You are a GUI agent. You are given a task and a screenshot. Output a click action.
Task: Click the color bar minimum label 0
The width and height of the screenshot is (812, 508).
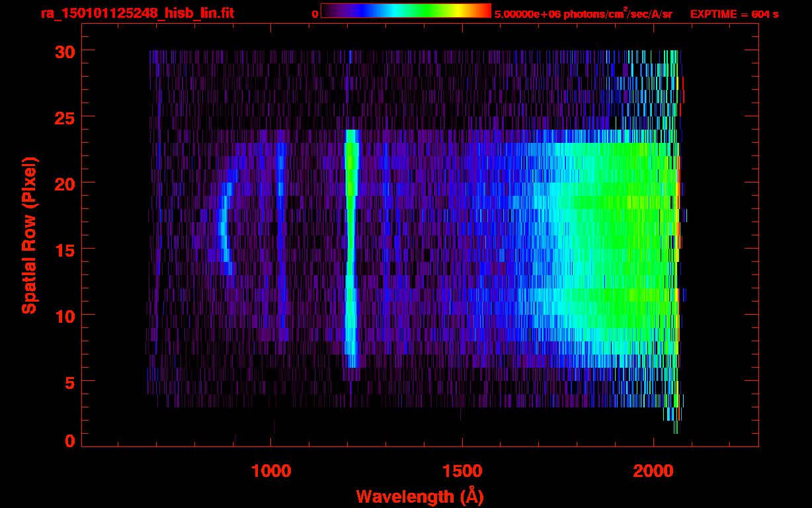(315, 14)
